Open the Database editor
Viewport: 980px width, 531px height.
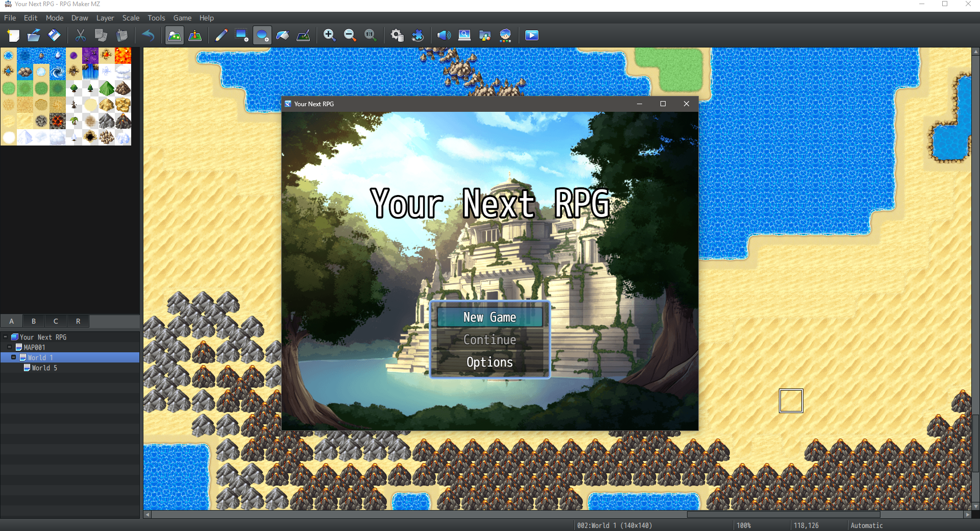(x=397, y=35)
